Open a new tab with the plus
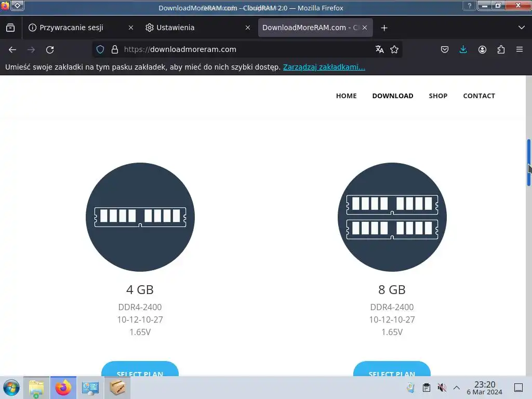 (384, 28)
